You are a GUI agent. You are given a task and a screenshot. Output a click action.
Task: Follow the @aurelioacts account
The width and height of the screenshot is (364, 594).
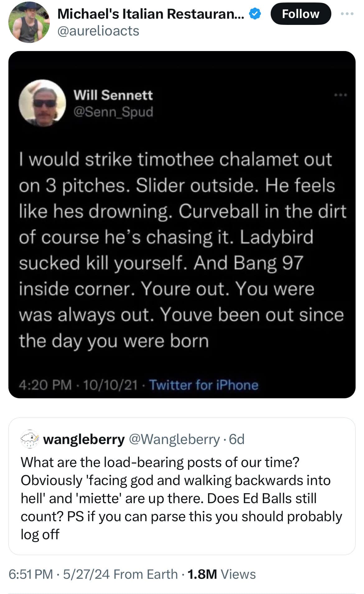click(301, 14)
